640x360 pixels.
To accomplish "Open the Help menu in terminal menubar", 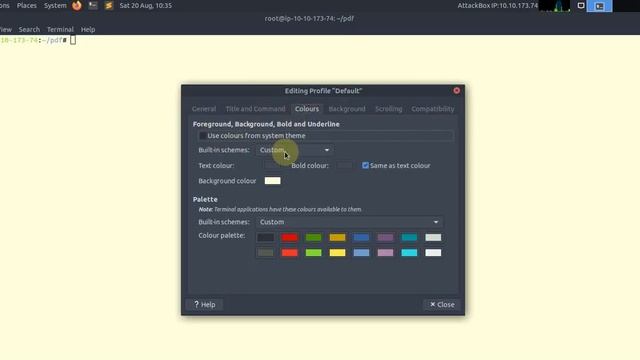I will (x=88, y=29).
